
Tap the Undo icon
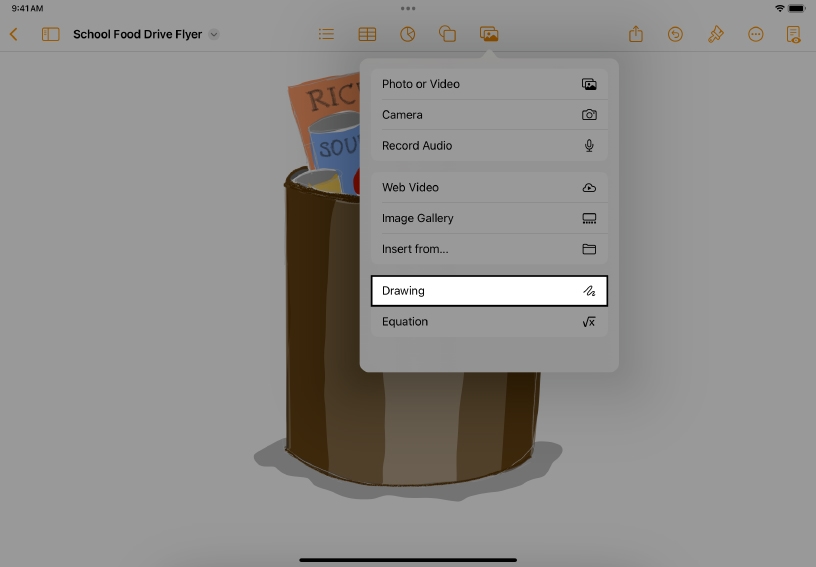click(675, 34)
